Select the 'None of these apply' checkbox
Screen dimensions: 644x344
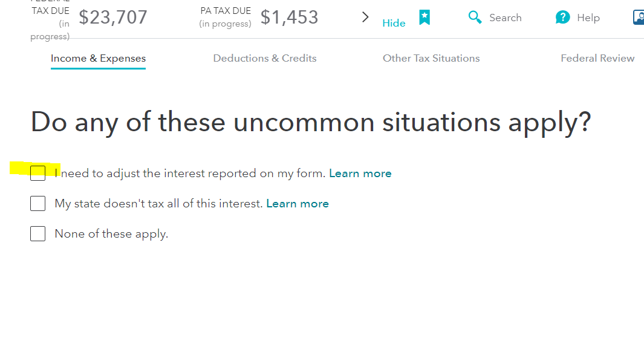coord(37,233)
